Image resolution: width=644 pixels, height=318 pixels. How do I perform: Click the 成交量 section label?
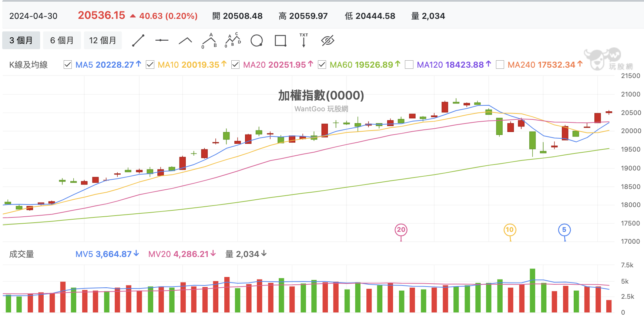tap(21, 254)
